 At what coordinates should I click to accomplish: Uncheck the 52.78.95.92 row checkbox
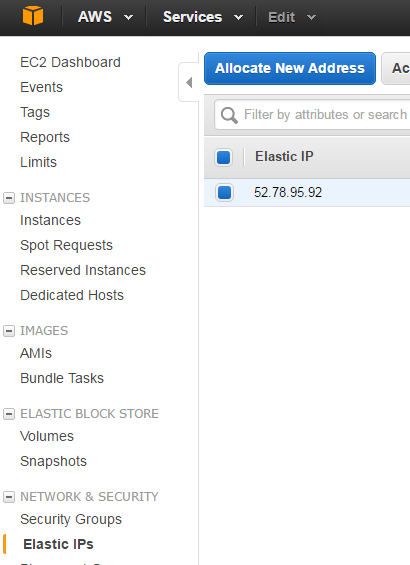[x=224, y=192]
